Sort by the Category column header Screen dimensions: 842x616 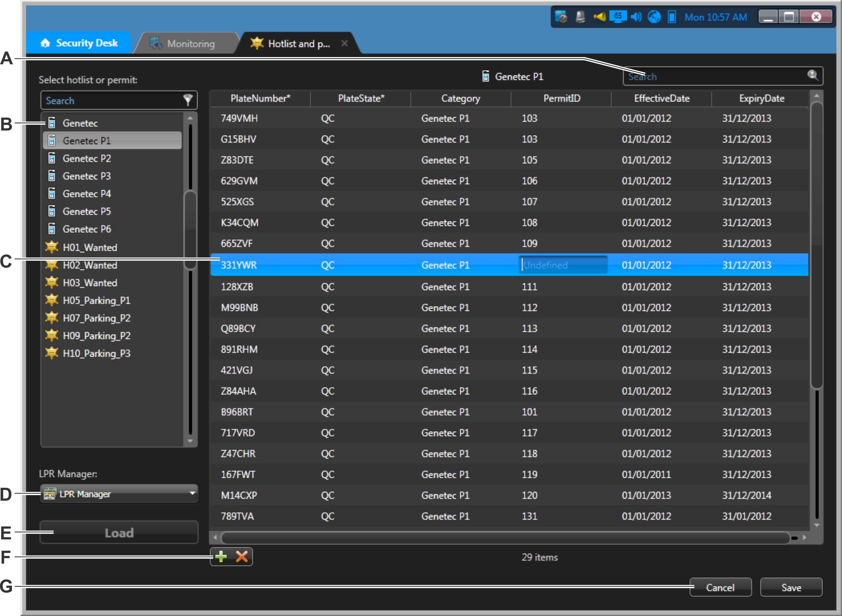461,98
